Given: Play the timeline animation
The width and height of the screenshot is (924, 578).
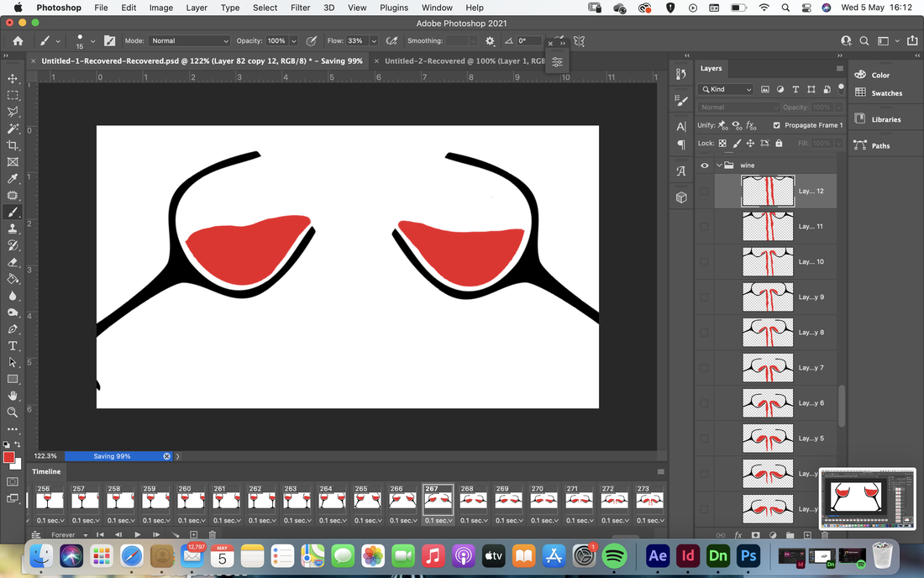Looking at the screenshot, I should (x=137, y=535).
